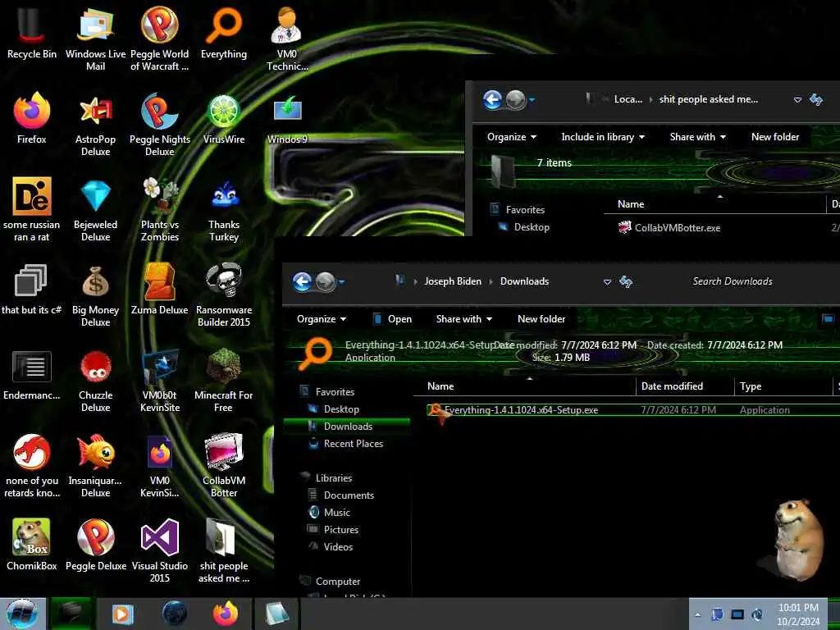Open recent pages dropdown in Downloads window
The width and height of the screenshot is (840, 630).
(342, 281)
